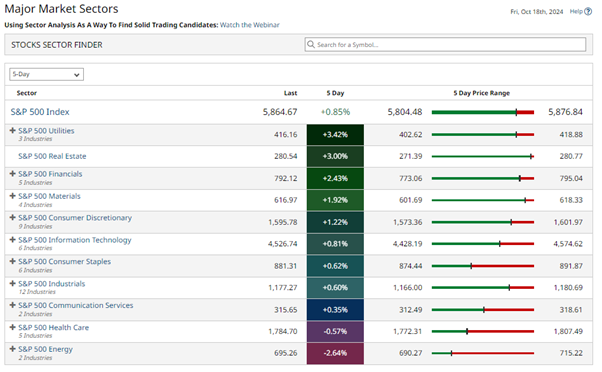Expand the S&P 500 Materials row
Screen dimensions: 602x372
point(13,196)
